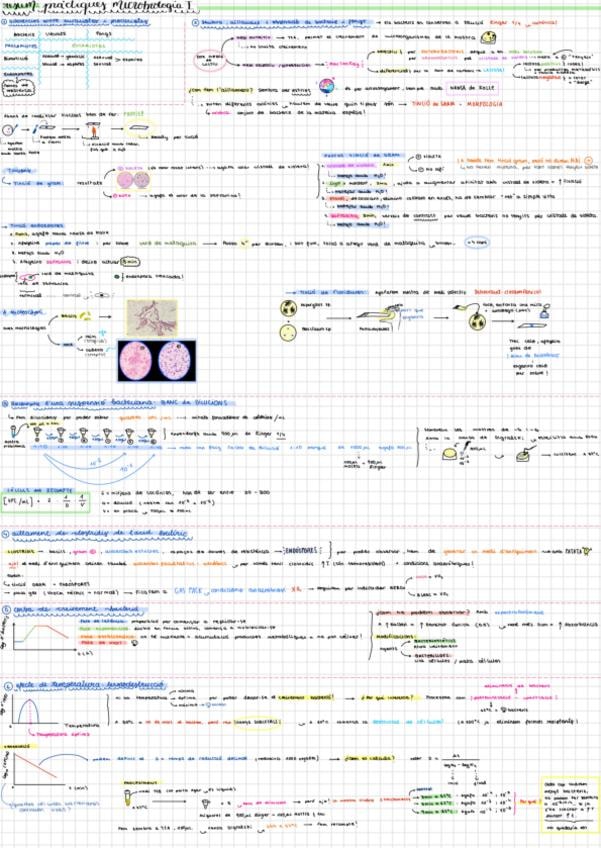Viewport: 601px width, 848px height.
Task: Select the green-boxed UFC/mL formula
Action: tap(45, 501)
